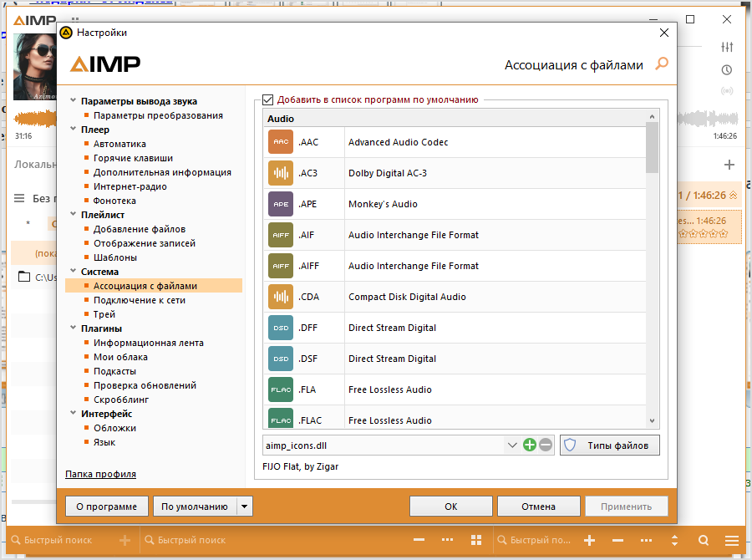Open 'Язык' interface settings page
The image size is (752, 560).
[104, 442]
